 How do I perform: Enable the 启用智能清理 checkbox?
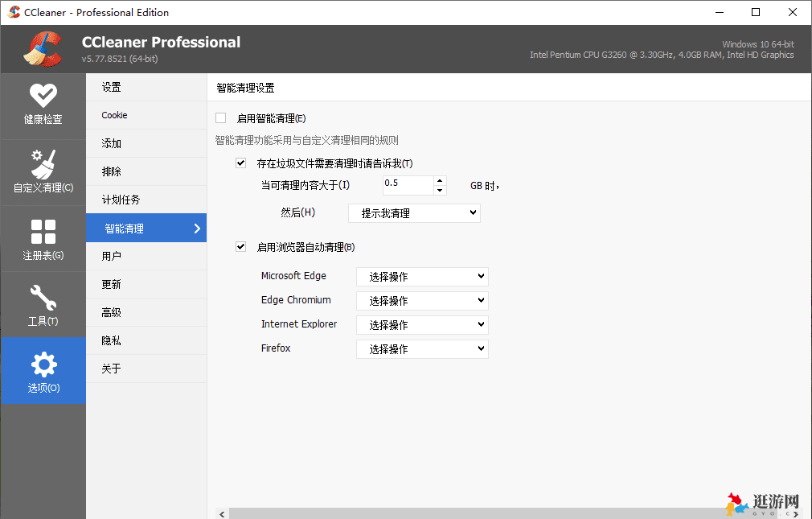(221, 118)
